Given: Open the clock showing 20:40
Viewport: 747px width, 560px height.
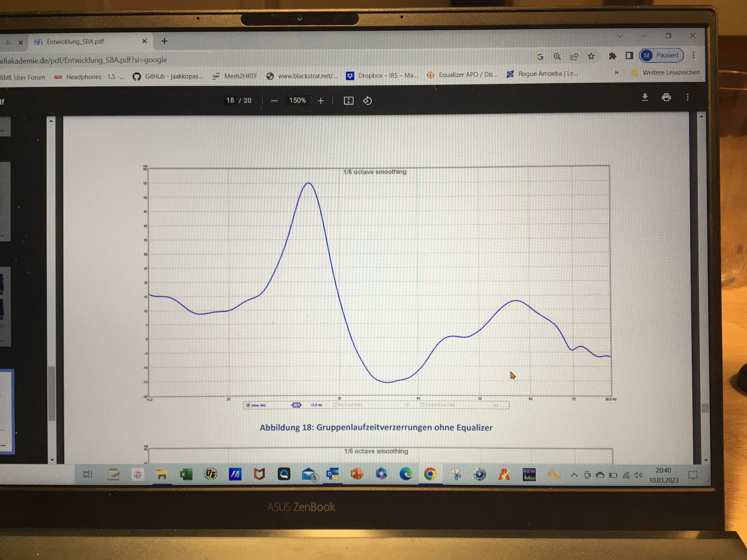Looking at the screenshot, I should click(664, 475).
